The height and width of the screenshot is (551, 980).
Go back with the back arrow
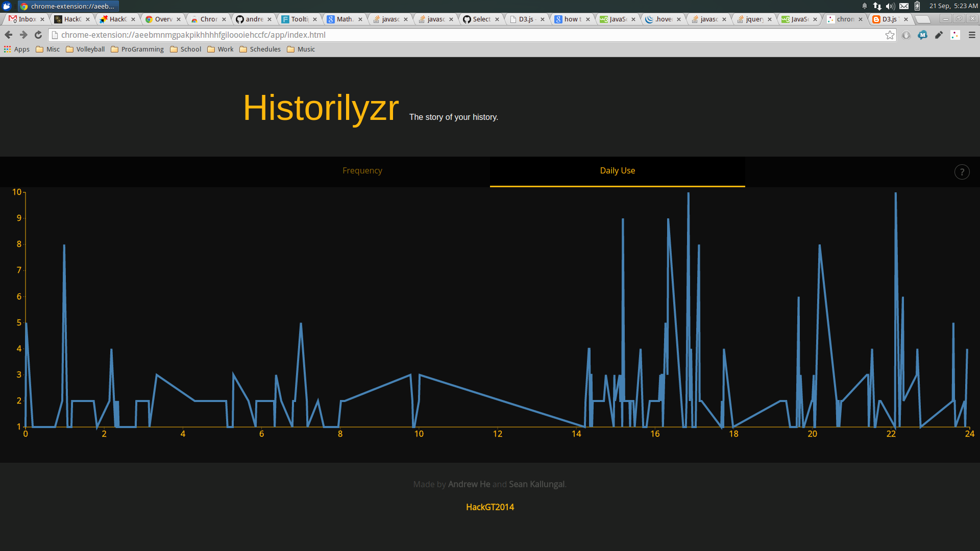[8, 35]
